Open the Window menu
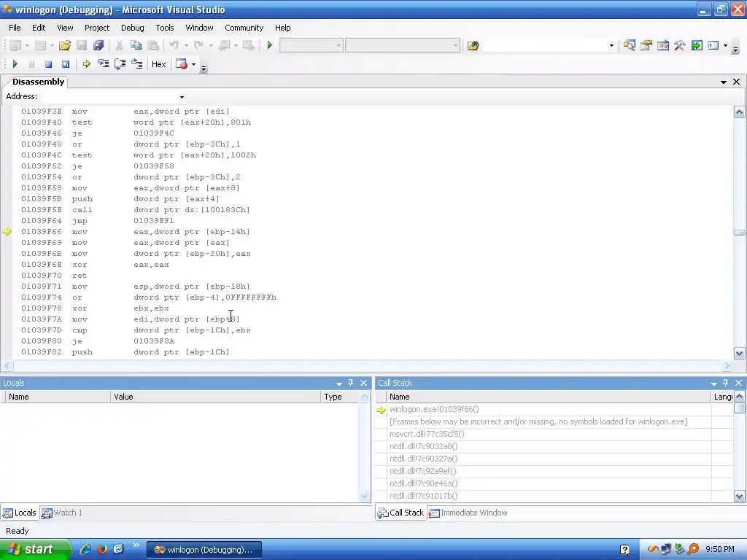The height and width of the screenshot is (560, 747). click(199, 28)
